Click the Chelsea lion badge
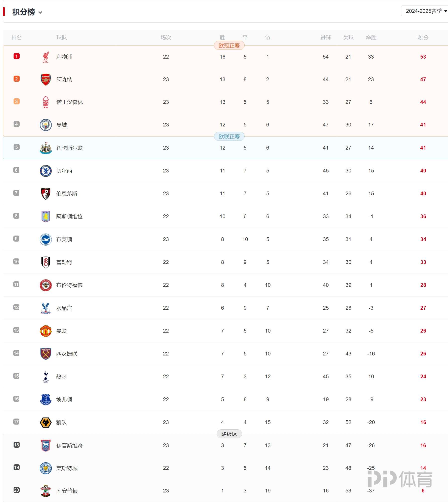The width and height of the screenshot is (448, 503). [x=46, y=171]
